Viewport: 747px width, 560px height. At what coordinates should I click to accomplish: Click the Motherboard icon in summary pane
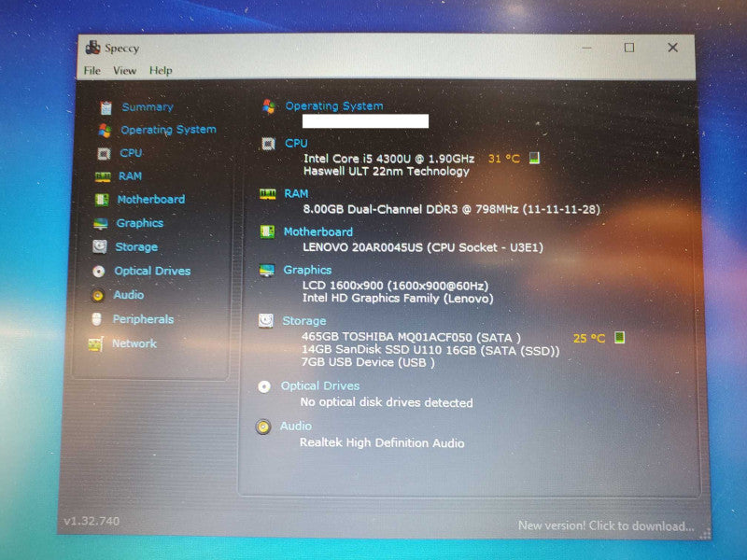(267, 231)
